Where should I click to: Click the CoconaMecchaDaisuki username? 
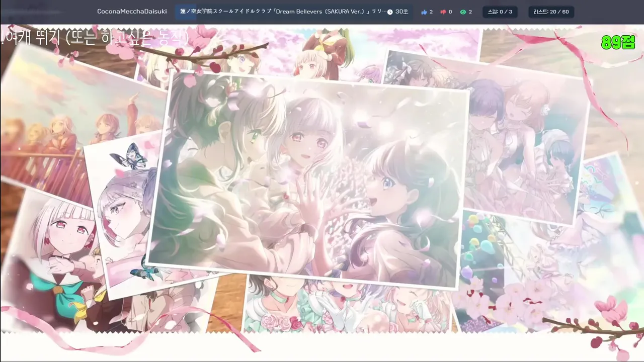point(132,12)
